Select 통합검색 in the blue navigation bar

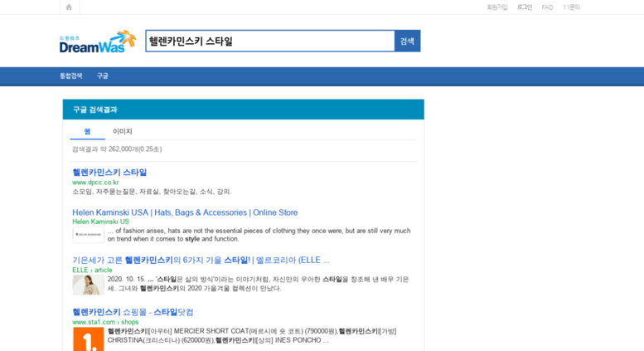pyautogui.click(x=71, y=76)
